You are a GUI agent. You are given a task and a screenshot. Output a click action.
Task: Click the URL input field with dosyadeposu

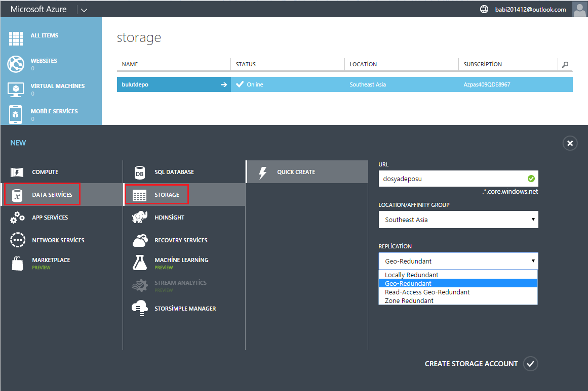458,179
